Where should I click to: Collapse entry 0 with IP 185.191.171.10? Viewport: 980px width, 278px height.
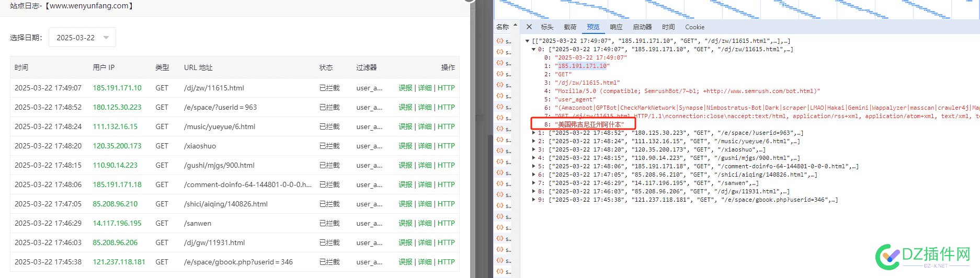coord(533,49)
